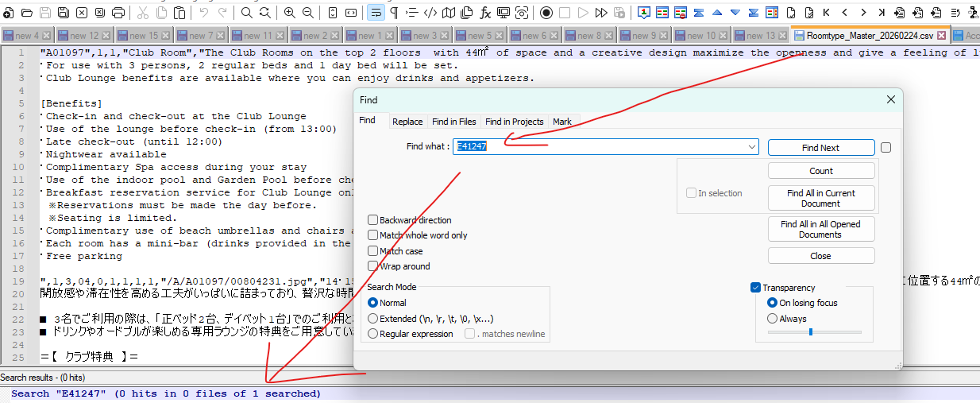Show all characters with pilcrow icon

point(394,13)
